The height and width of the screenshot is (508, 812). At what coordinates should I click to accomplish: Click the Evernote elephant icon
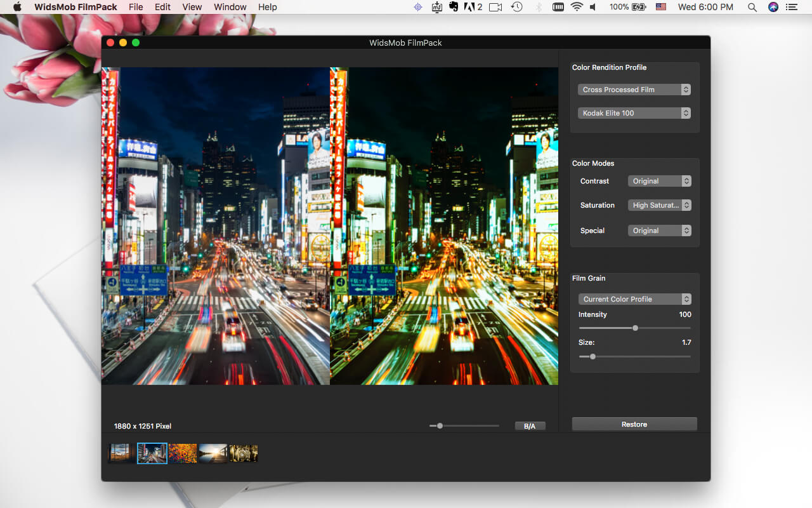(x=454, y=7)
